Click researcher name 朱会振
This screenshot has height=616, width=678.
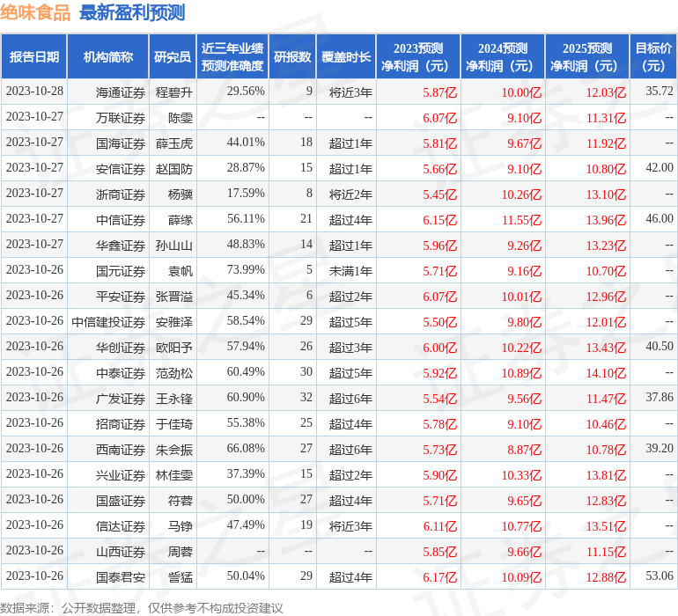point(173,449)
